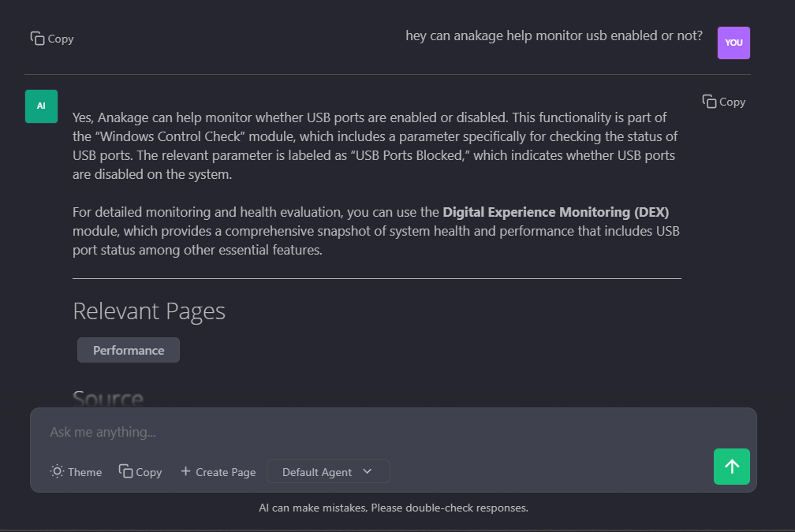Click Copy in the input toolbar
The image size is (795, 532).
tap(140, 471)
